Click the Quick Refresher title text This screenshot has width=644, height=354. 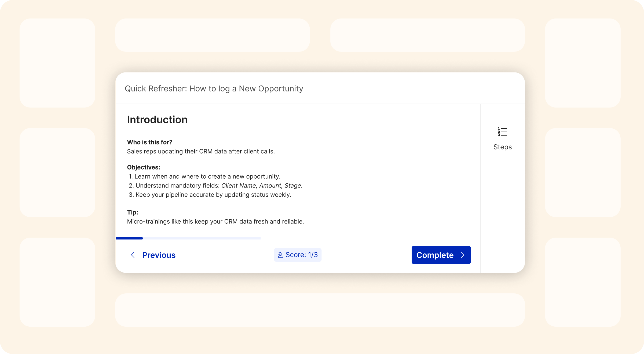tap(214, 88)
